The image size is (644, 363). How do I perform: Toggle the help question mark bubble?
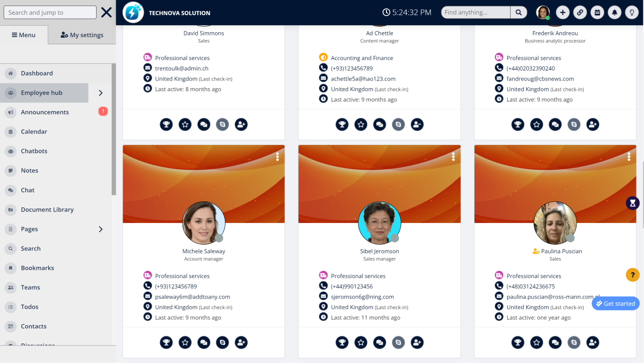(632, 275)
